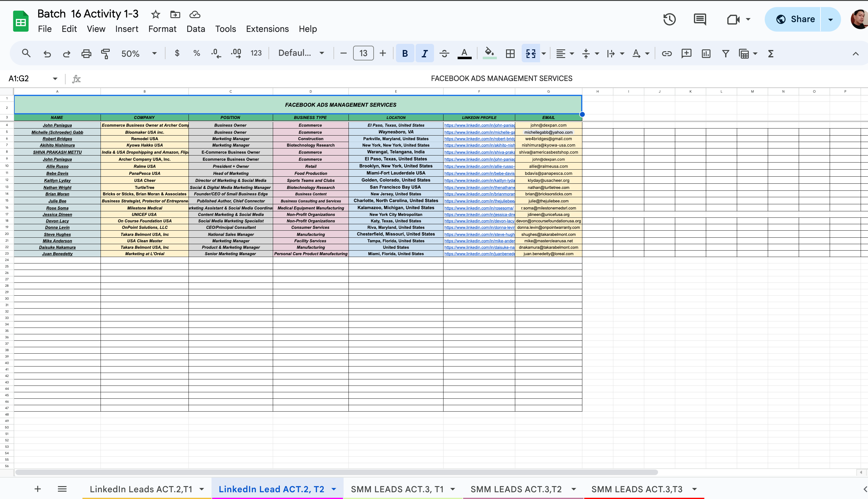Click the functions sigma icon
Image resolution: width=868 pixels, height=499 pixels.
[x=771, y=53]
